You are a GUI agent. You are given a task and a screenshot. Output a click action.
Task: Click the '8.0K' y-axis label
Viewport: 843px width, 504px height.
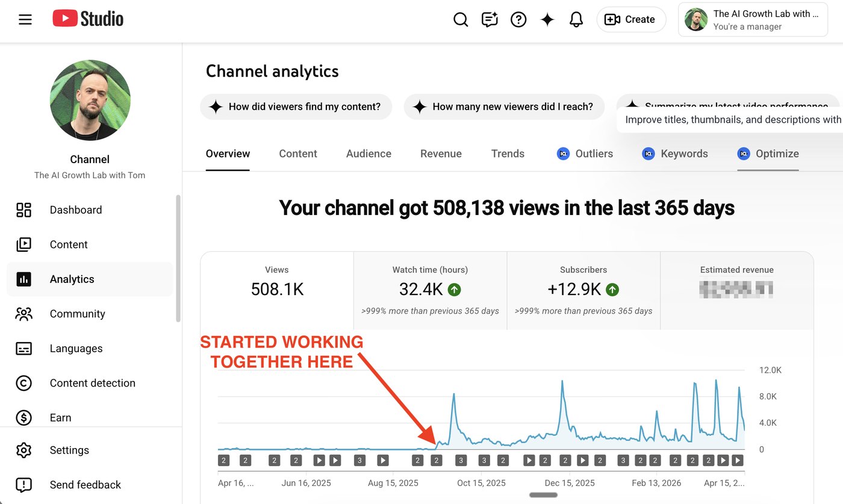point(768,397)
